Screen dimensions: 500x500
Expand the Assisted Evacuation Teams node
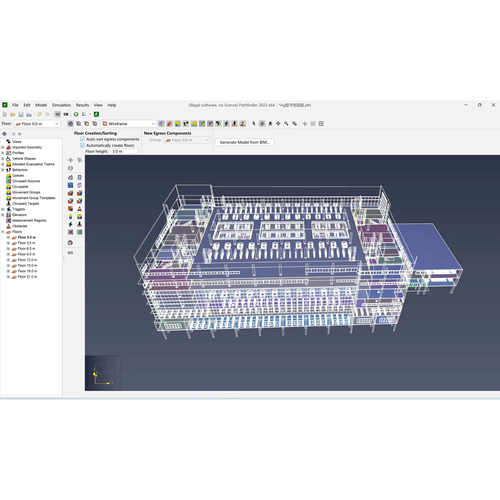(x=3, y=164)
